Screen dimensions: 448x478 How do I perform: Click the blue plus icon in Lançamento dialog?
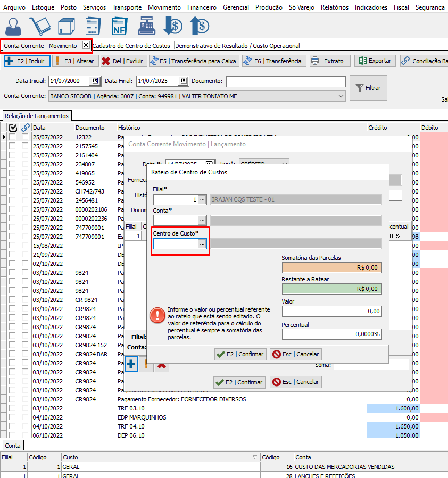pyautogui.click(x=131, y=365)
